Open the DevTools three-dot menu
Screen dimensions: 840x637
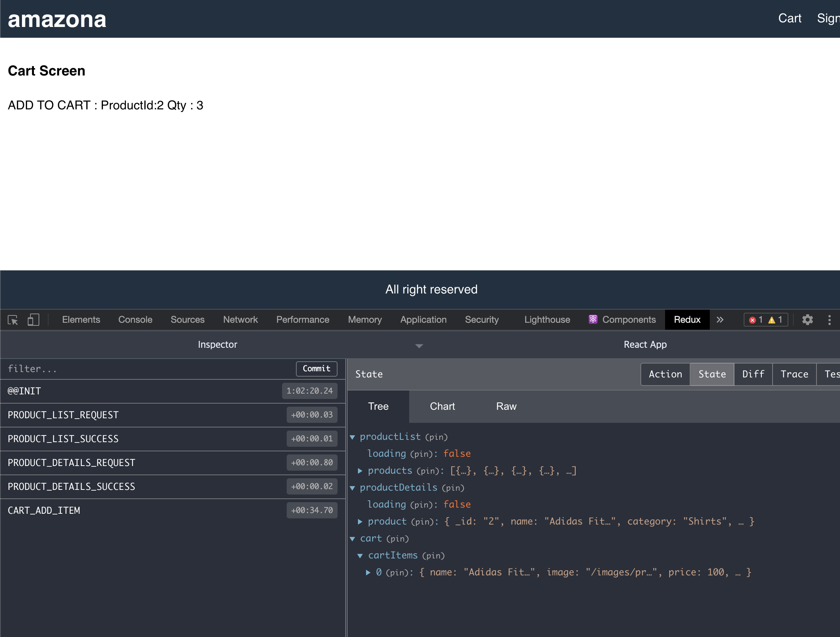click(829, 320)
